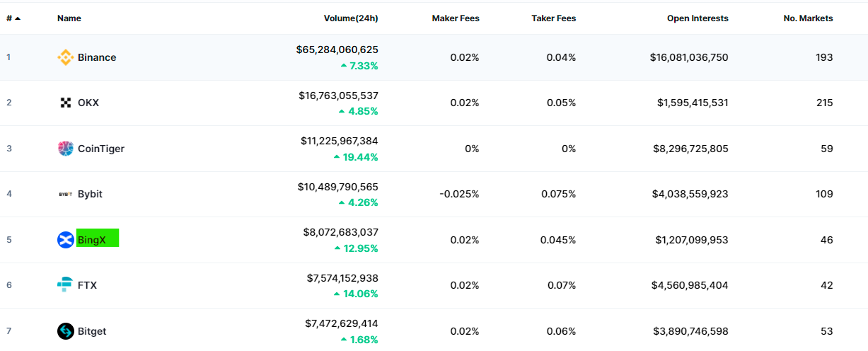Click Bybit markets count 109
868x351 pixels.
tap(824, 194)
